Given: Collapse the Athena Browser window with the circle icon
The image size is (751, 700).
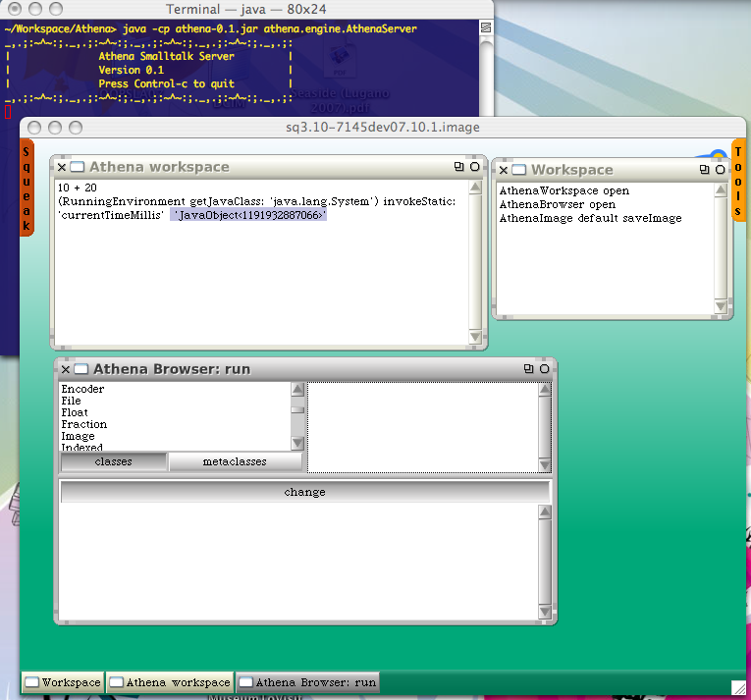Looking at the screenshot, I should 545,368.
